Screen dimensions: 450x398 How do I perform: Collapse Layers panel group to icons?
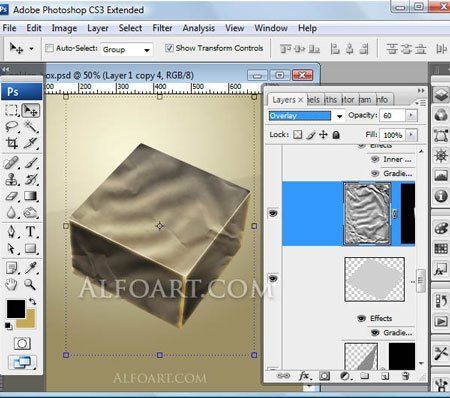421,90
